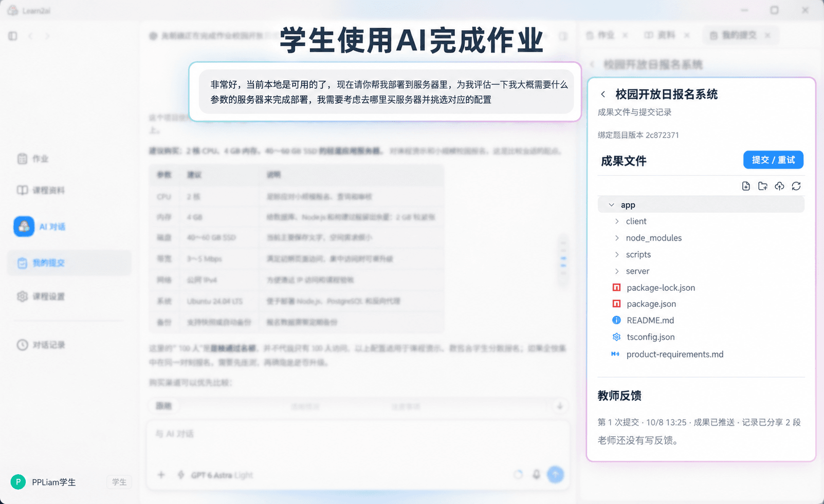Open AI 对话 in the left sidebar
Screen dimensions: 824x504
click(40, 227)
